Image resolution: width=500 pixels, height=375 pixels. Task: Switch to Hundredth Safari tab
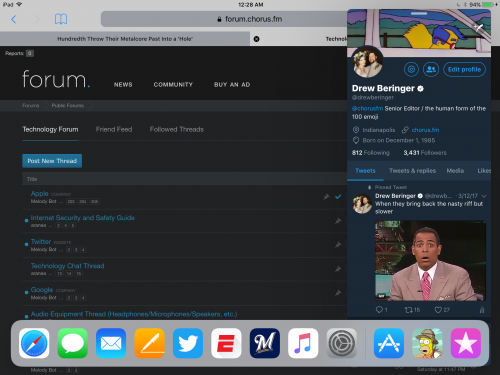(x=125, y=39)
